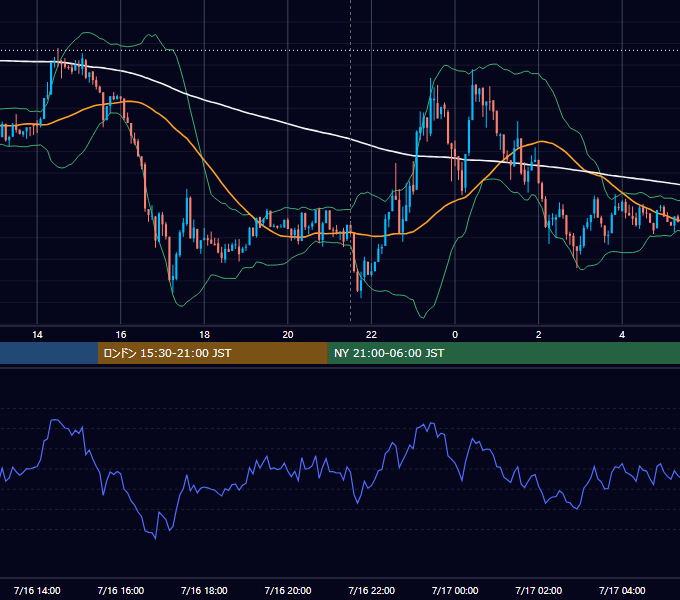The height and width of the screenshot is (600, 680).
Task: Click the hour 22 axis label
Action: pos(371,335)
